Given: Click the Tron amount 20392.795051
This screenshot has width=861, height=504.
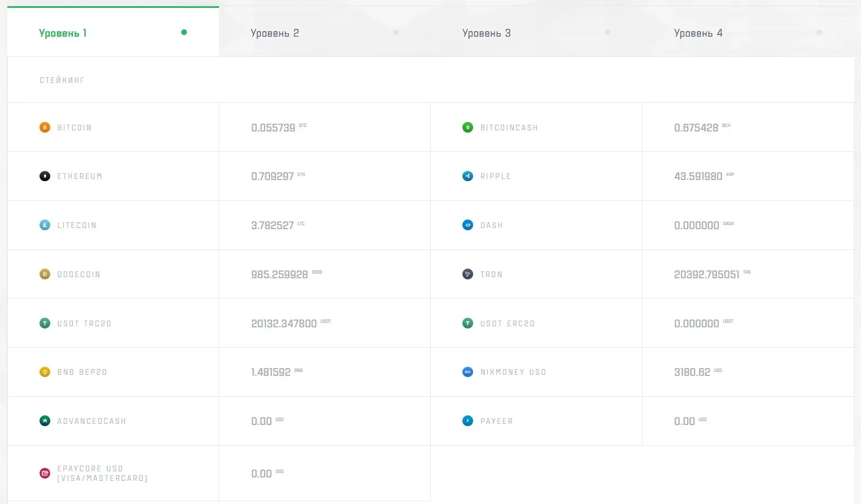Looking at the screenshot, I should [707, 274].
